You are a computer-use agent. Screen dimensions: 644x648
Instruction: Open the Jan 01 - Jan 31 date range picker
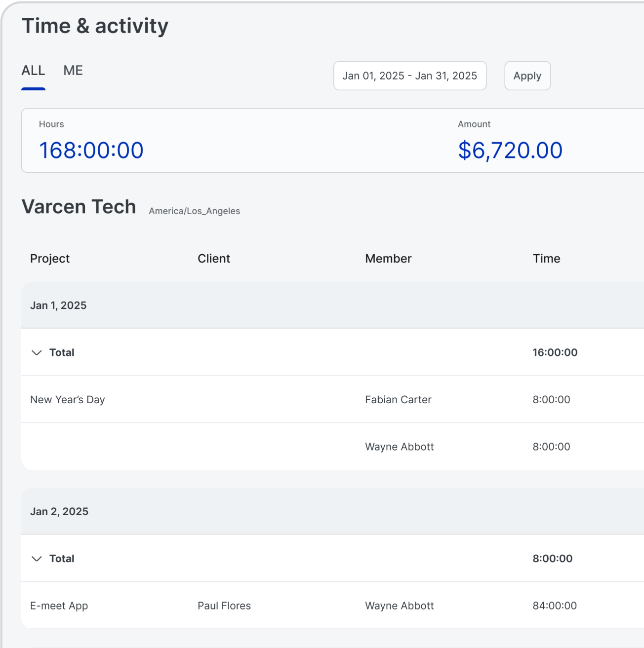point(410,76)
